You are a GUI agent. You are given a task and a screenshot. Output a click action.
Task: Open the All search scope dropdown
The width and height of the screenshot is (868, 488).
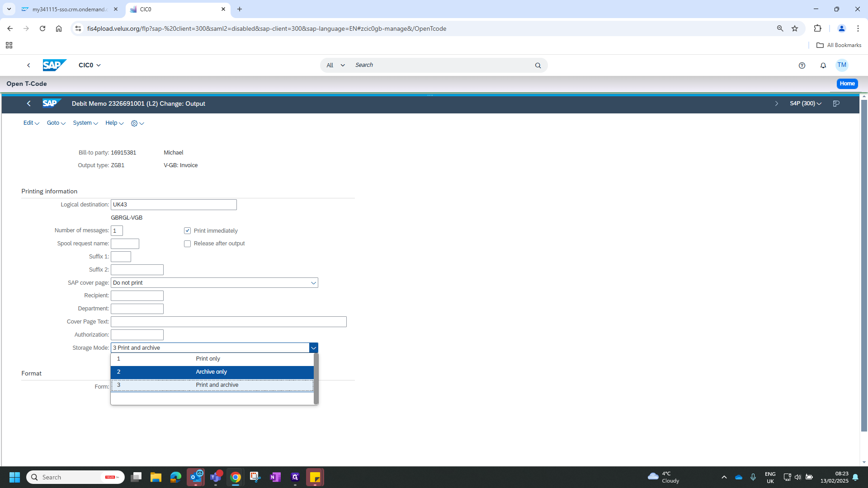click(335, 66)
